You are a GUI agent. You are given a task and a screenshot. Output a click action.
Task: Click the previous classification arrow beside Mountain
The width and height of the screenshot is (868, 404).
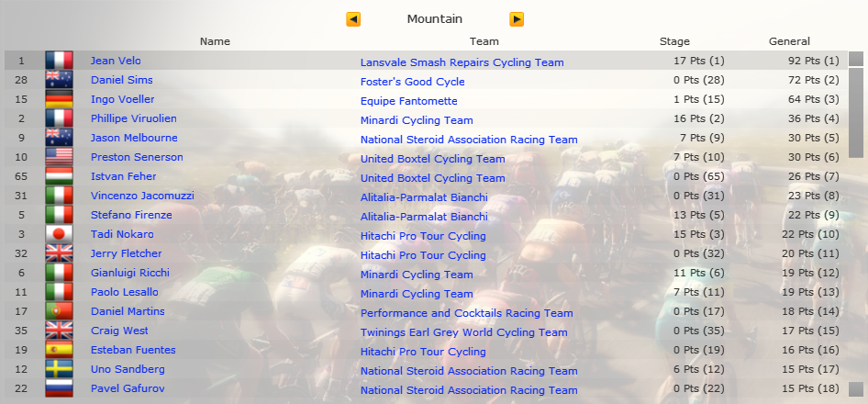coord(353,19)
